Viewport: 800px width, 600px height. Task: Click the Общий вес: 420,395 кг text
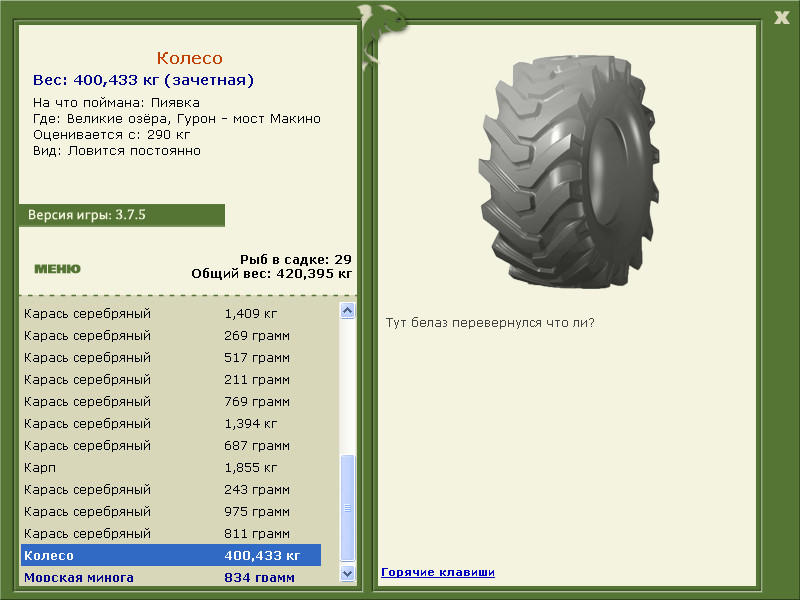point(271,273)
